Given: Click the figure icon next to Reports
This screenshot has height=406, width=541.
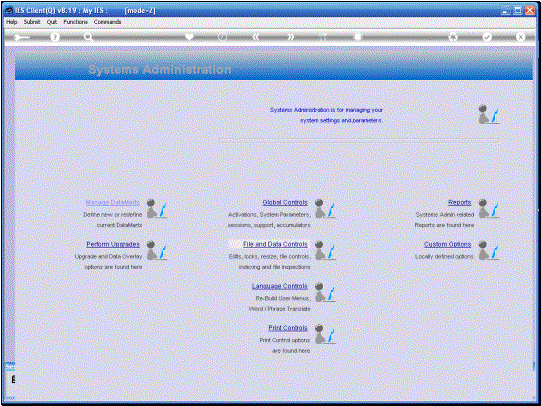Looking at the screenshot, I should point(489,208).
